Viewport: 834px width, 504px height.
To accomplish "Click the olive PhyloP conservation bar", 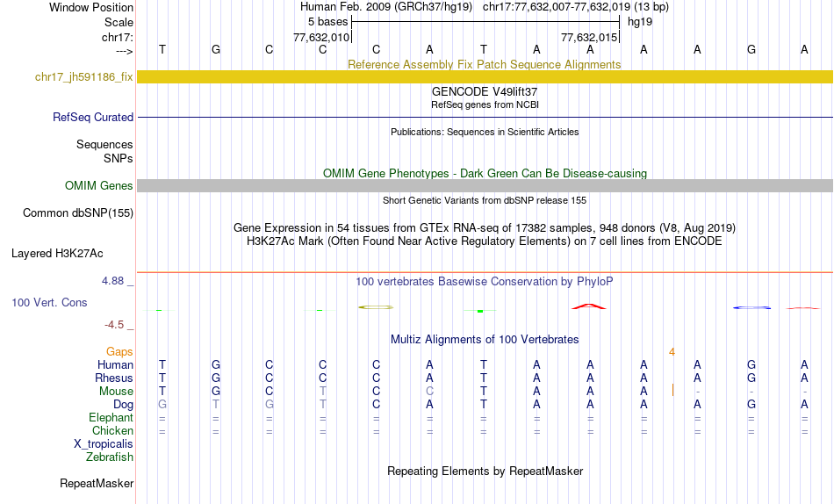I will tap(376, 307).
